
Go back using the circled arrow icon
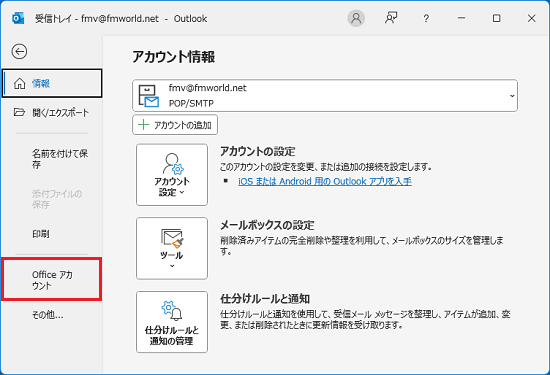pyautogui.click(x=19, y=52)
